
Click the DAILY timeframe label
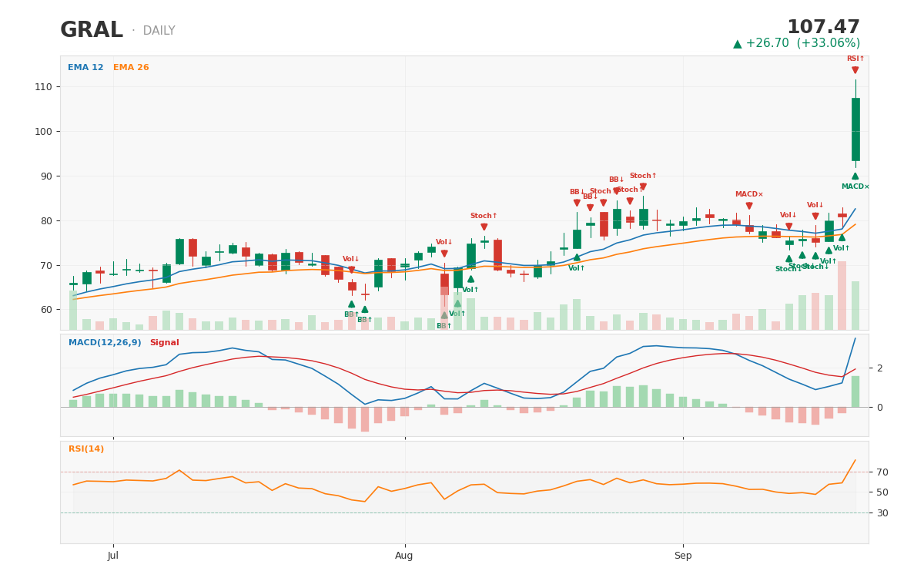[x=159, y=32]
